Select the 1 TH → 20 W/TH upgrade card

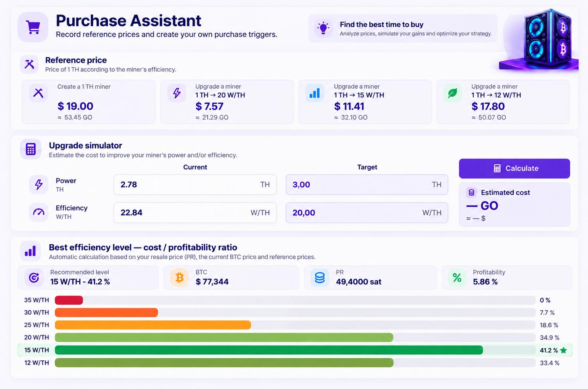(227, 102)
